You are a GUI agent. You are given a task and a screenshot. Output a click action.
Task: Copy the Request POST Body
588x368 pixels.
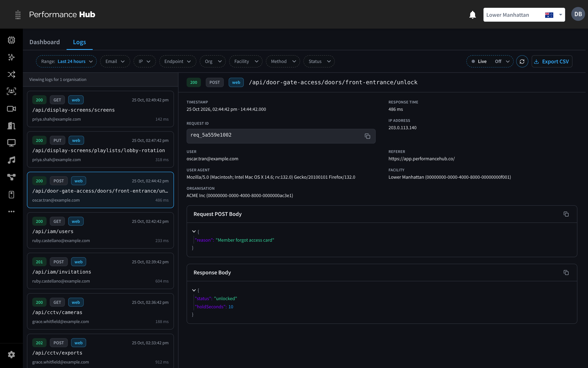coord(566,214)
